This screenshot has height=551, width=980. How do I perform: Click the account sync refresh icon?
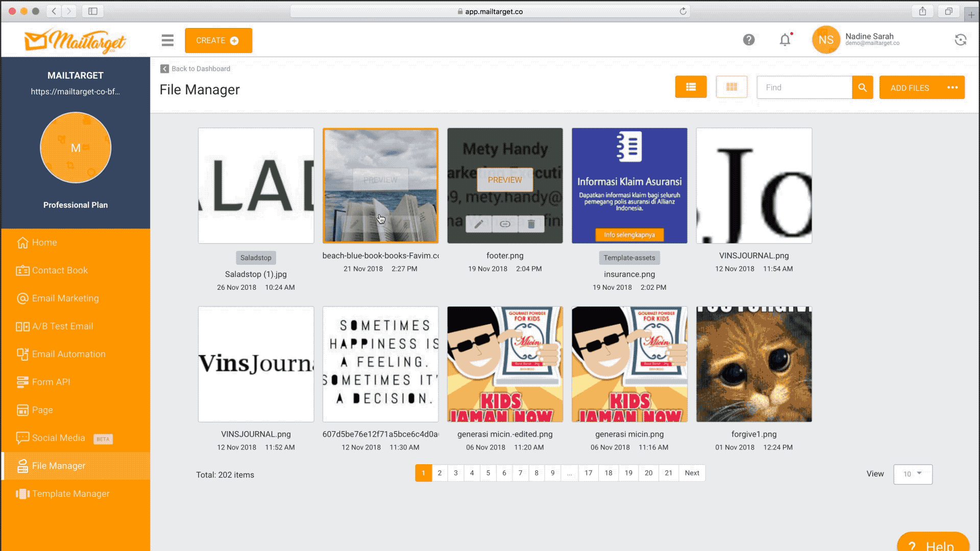pyautogui.click(x=960, y=40)
